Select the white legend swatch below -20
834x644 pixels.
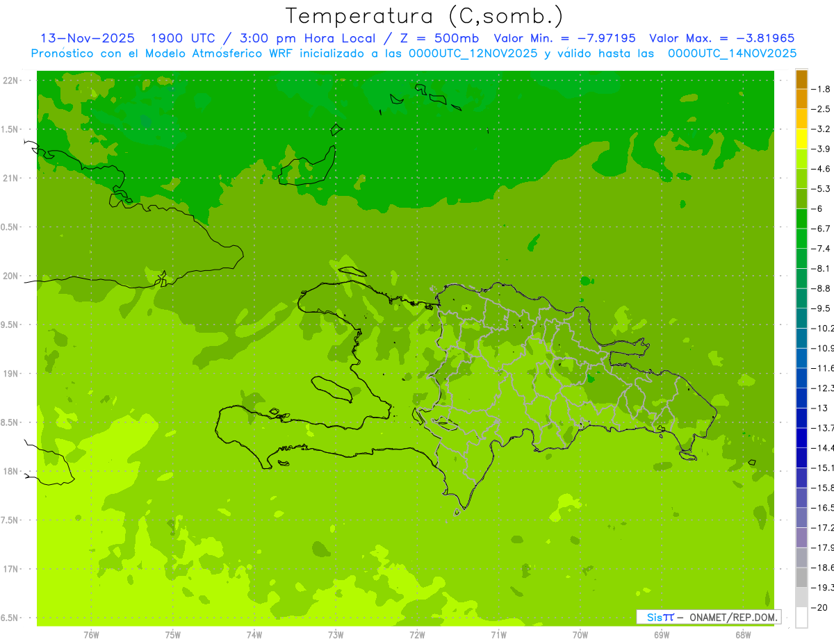[801, 617]
